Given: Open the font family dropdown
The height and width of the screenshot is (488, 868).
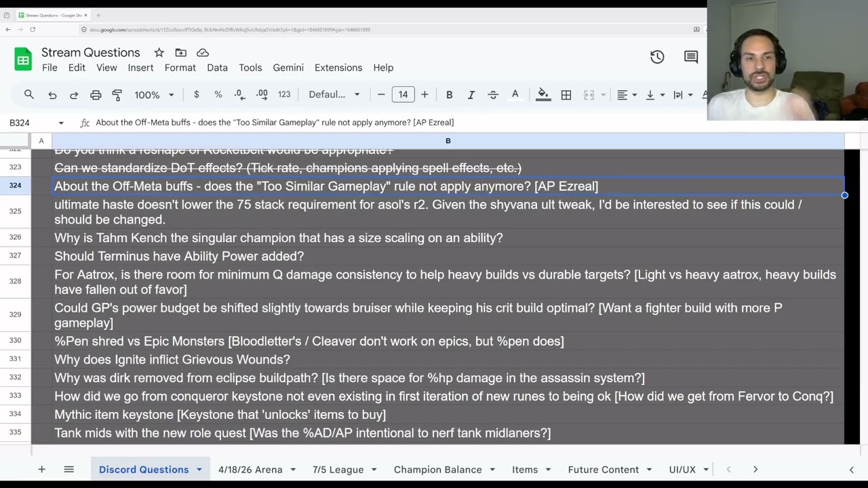Looking at the screenshot, I should (x=334, y=95).
